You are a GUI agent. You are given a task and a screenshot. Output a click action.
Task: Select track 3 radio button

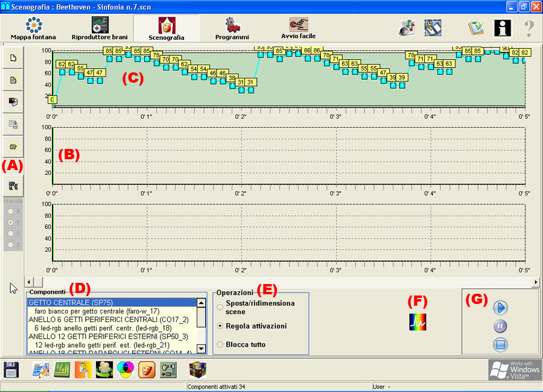(x=11, y=244)
